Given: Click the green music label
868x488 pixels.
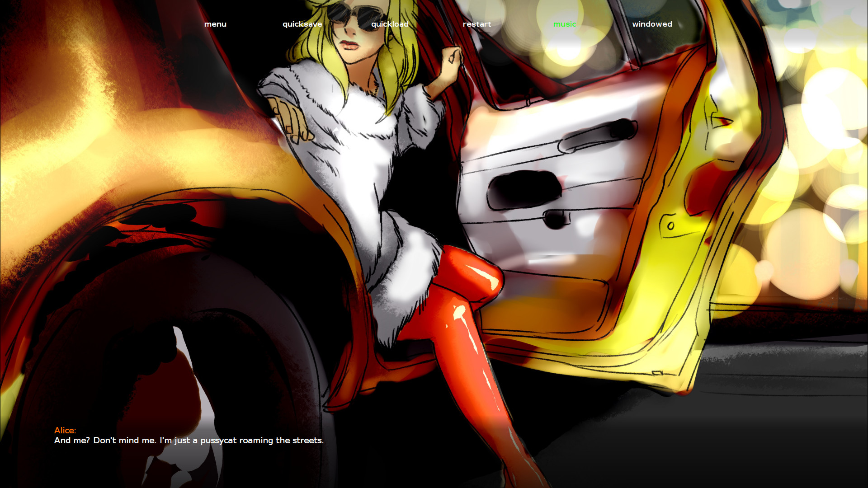Looking at the screenshot, I should [564, 24].
